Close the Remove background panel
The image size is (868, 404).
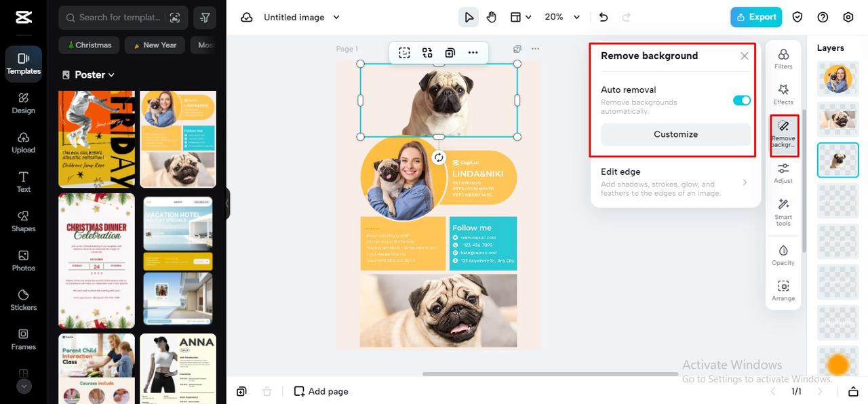point(745,56)
